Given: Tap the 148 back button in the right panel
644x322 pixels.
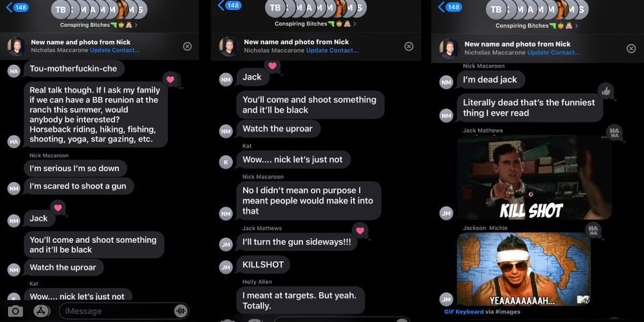Looking at the screenshot, I should (450, 7).
